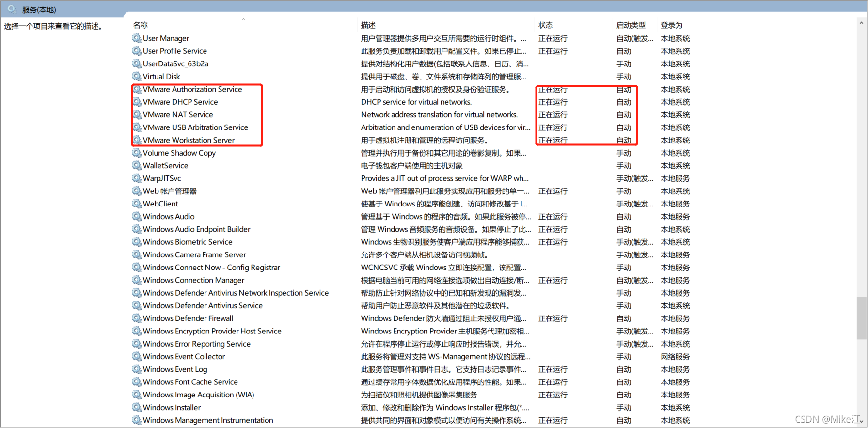Click the 描述 column header
The height and width of the screenshot is (428, 868).
click(368, 25)
